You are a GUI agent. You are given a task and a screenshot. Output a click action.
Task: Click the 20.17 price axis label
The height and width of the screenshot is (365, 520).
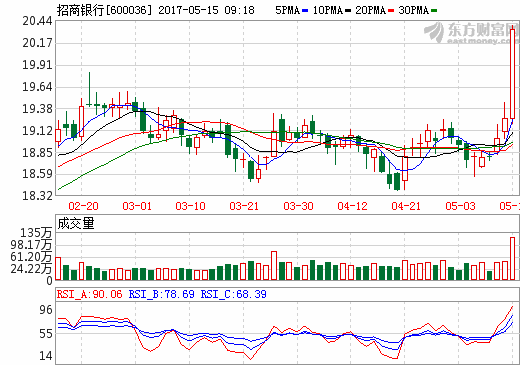coord(37,43)
